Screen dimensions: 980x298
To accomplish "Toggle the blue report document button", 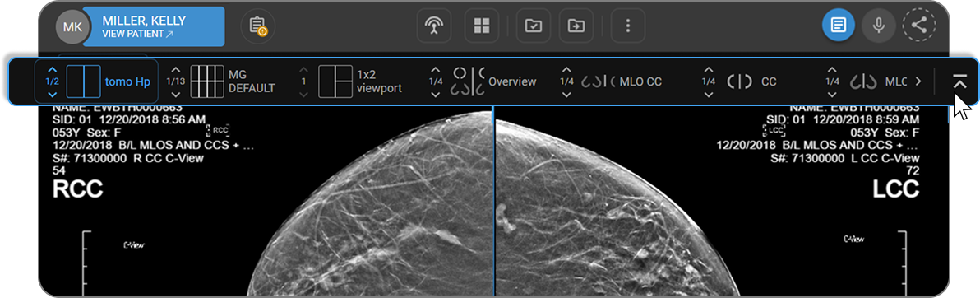I will coord(839,26).
